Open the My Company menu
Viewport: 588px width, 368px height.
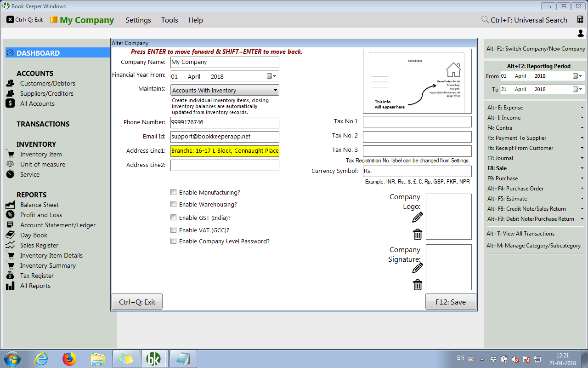click(82, 20)
